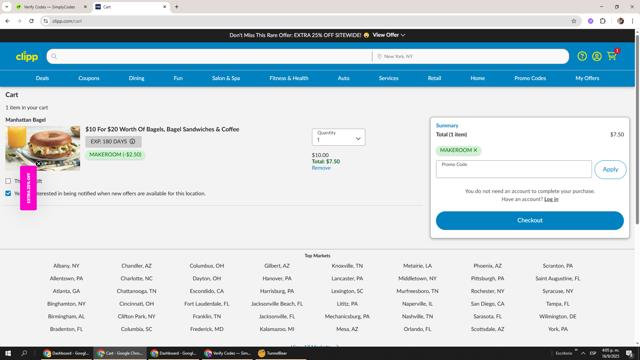Open Orlando, FL market
The height and width of the screenshot is (360, 640).
(x=417, y=329)
